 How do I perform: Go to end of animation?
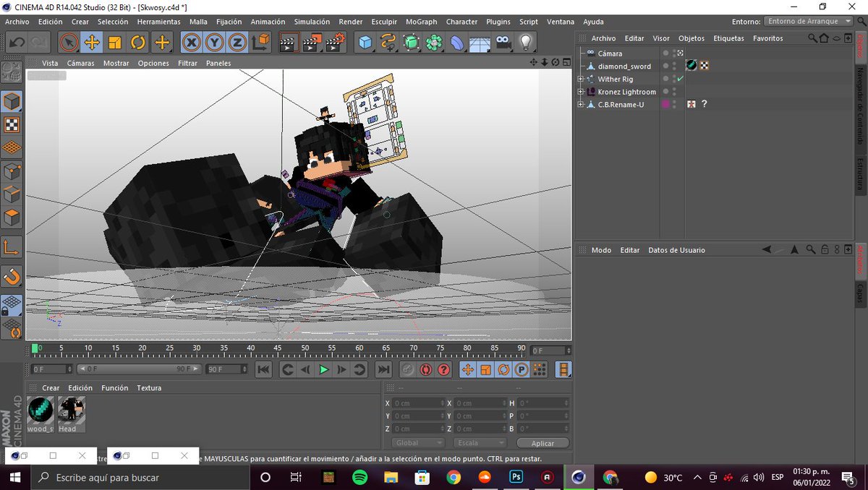coord(383,369)
